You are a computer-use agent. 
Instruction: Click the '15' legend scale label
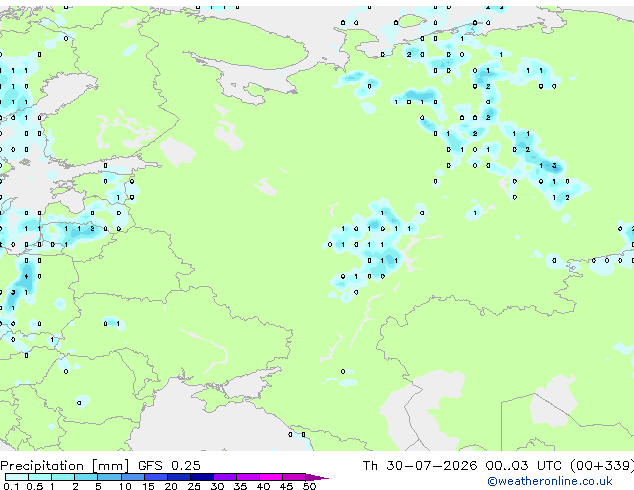[x=148, y=486]
